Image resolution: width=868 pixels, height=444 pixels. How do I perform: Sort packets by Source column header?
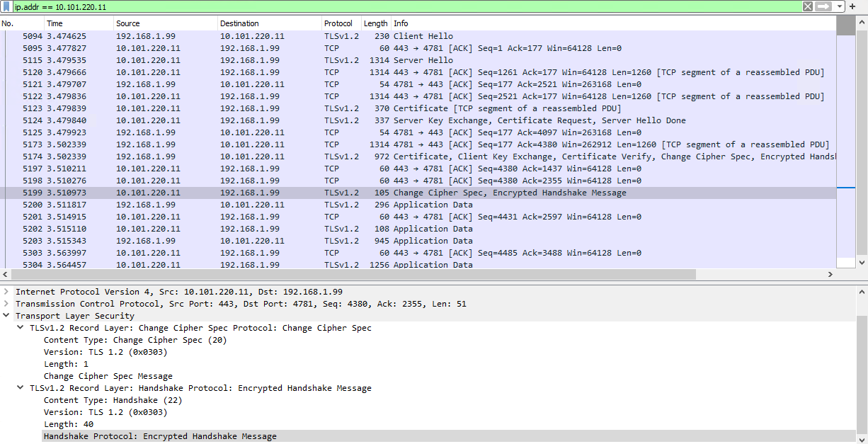coord(166,23)
